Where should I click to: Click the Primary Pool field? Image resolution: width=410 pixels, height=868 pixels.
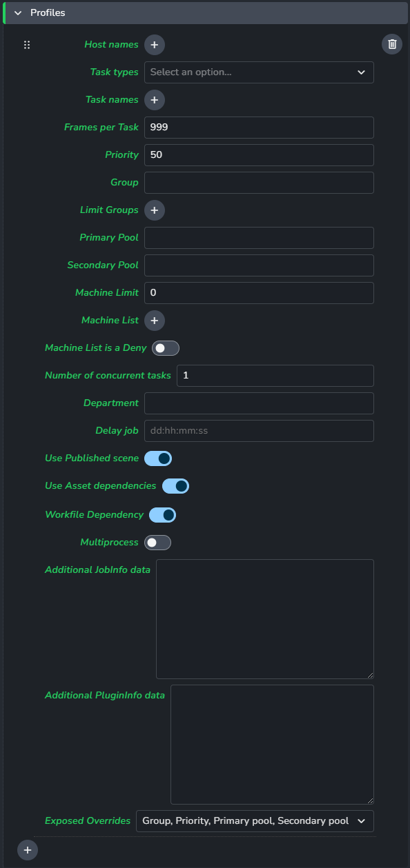[259, 238]
